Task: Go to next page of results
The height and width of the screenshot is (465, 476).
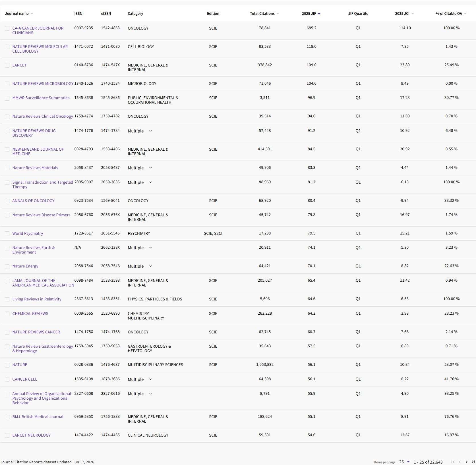Action: [467, 462]
